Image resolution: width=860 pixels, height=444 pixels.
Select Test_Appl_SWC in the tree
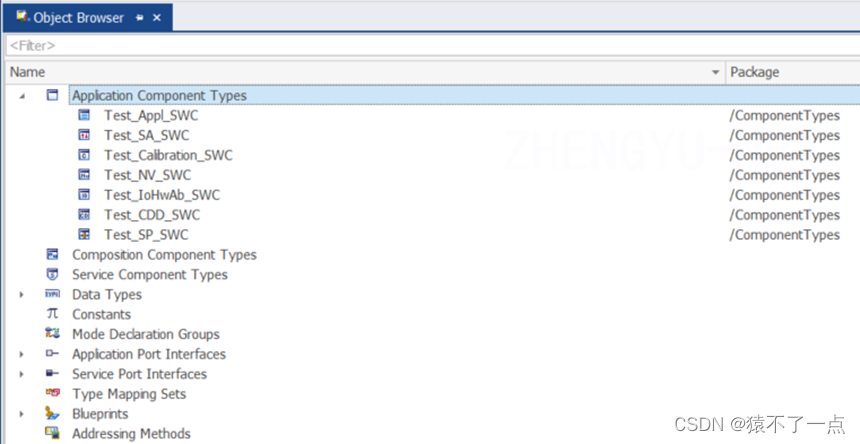[x=151, y=116]
